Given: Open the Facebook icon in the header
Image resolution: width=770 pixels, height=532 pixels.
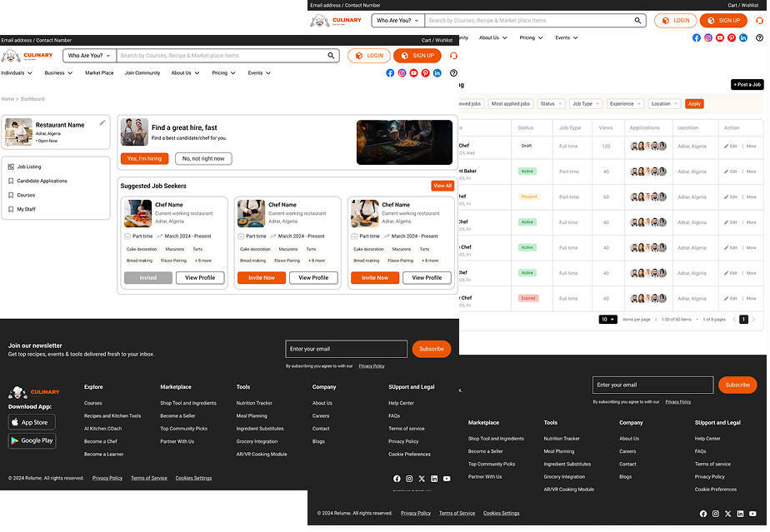Looking at the screenshot, I should [x=390, y=73].
